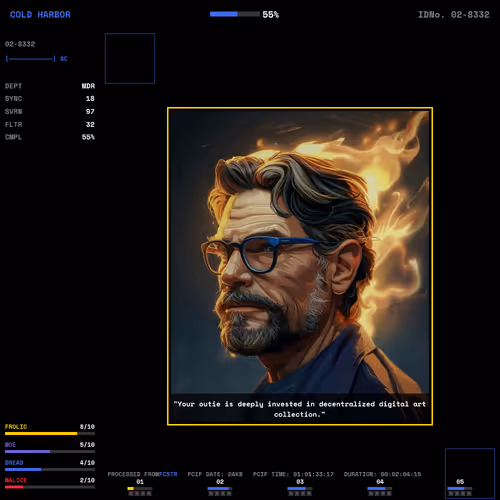Click the FCSTR source link
Image resolution: width=500 pixels, height=500 pixels.
tap(168, 474)
